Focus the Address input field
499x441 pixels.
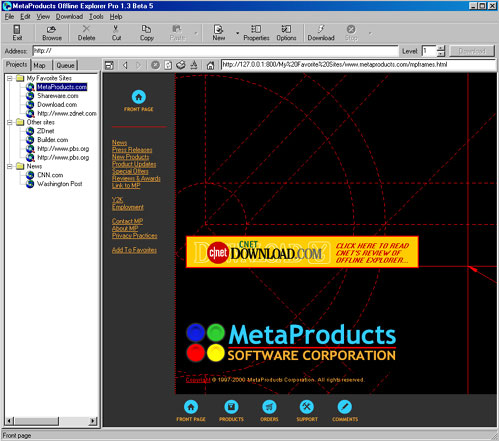tap(215, 51)
